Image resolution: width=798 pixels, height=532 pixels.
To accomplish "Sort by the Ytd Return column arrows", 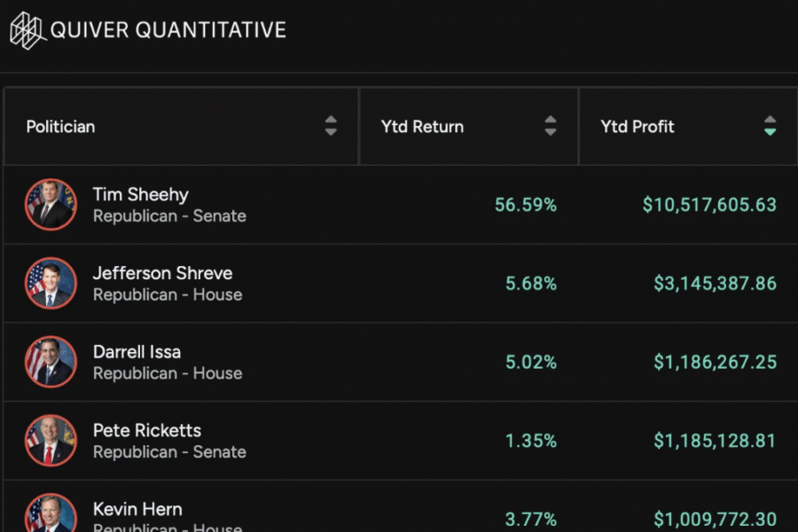I will coord(551,126).
